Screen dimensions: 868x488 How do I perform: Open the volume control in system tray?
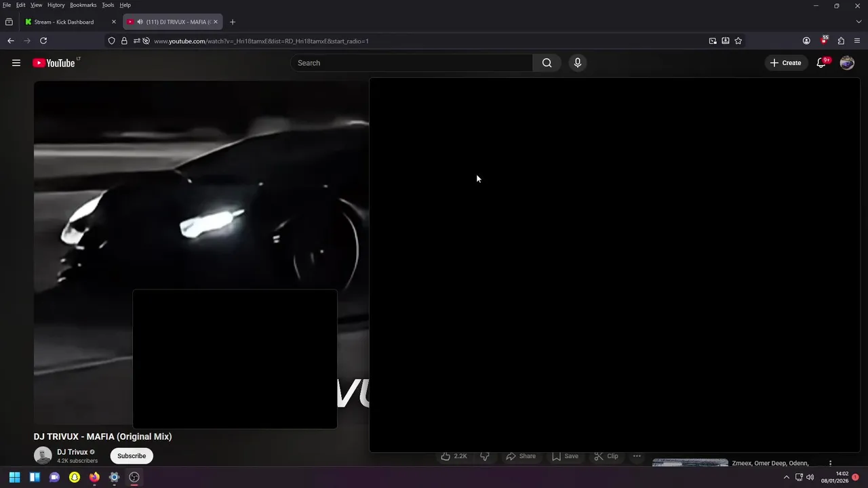(810, 477)
